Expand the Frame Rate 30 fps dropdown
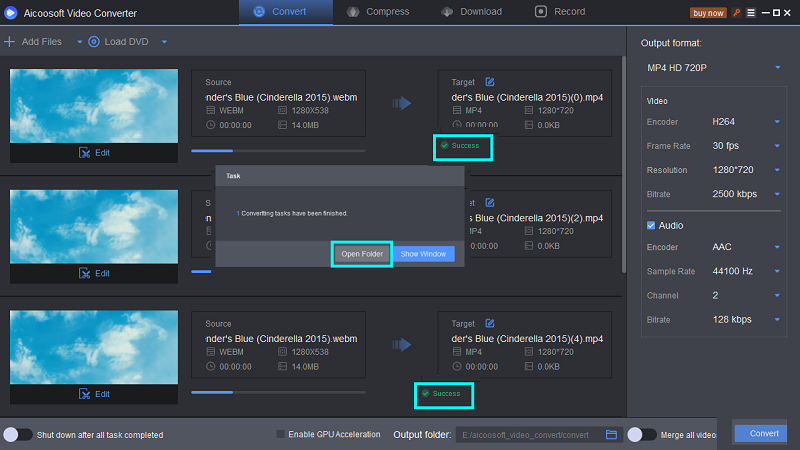 pos(746,146)
